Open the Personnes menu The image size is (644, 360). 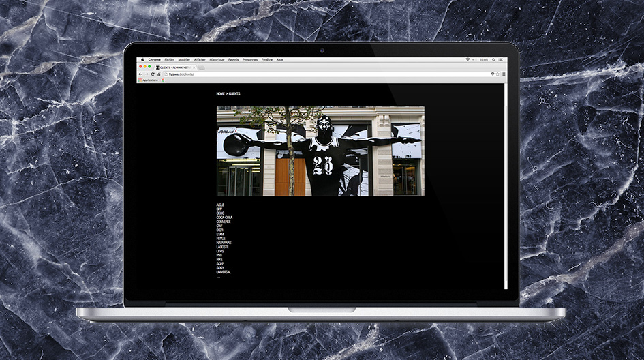pyautogui.click(x=249, y=59)
